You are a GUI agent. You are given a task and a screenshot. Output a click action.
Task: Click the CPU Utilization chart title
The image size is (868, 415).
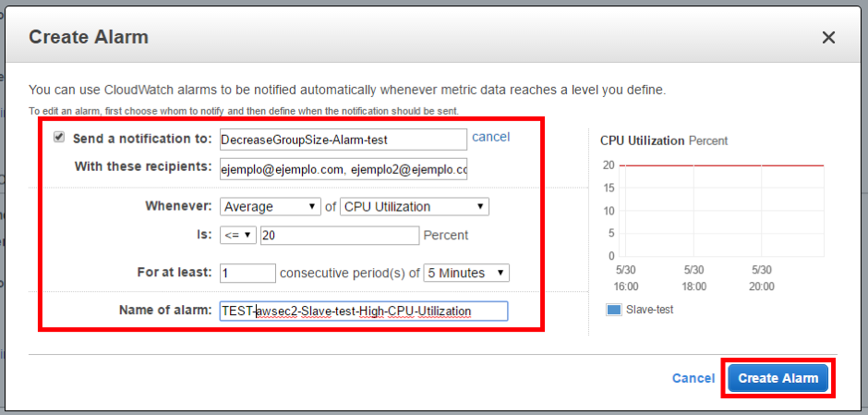click(x=642, y=140)
